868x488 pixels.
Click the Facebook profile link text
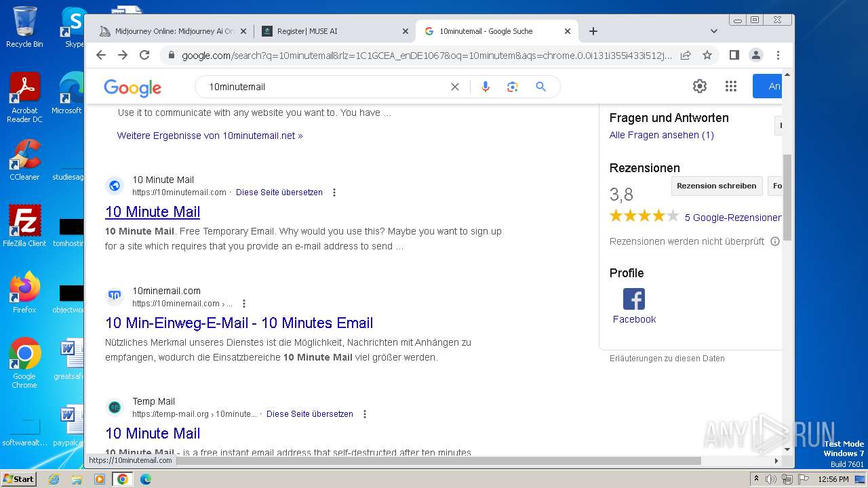[634, 319]
